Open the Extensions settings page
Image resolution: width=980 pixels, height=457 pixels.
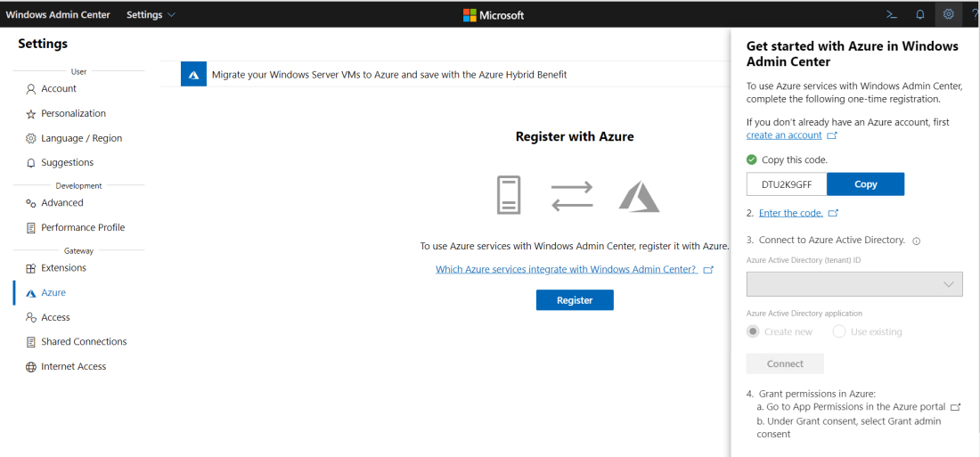click(63, 268)
